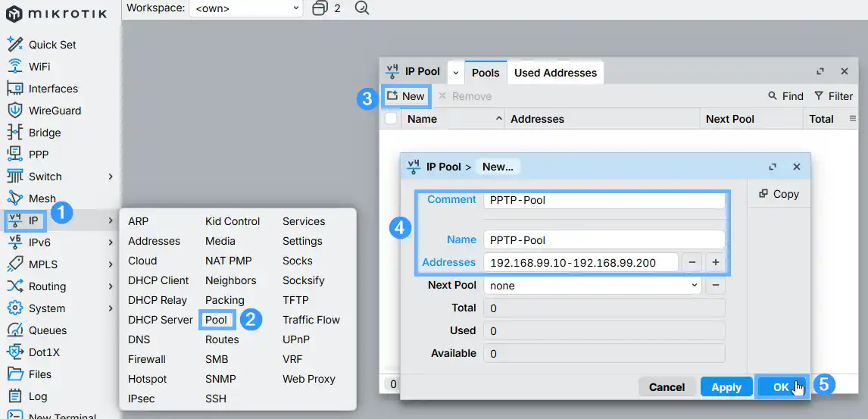Click the New button in IP Pool

coord(405,96)
